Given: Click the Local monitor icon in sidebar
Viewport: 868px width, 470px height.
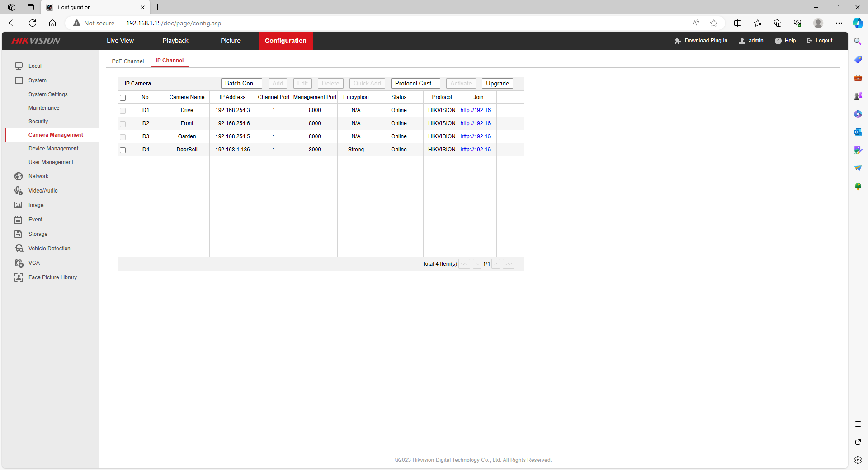Looking at the screenshot, I should (x=19, y=66).
